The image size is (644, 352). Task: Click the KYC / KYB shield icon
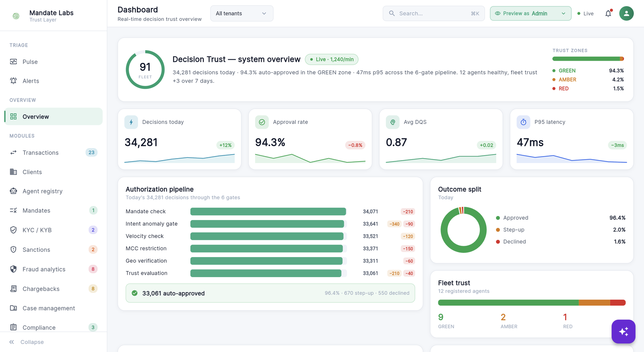pyautogui.click(x=13, y=230)
